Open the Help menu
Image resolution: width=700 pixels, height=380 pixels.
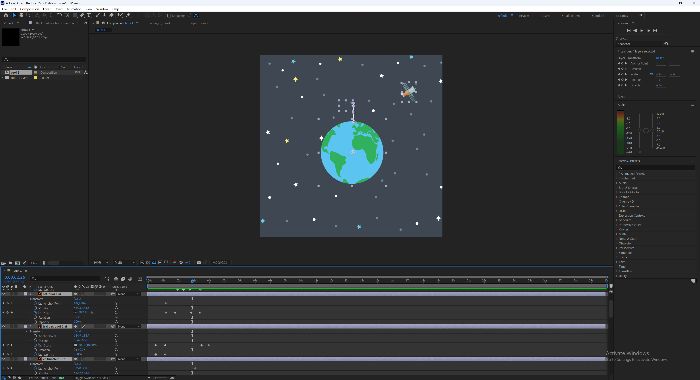click(x=116, y=9)
